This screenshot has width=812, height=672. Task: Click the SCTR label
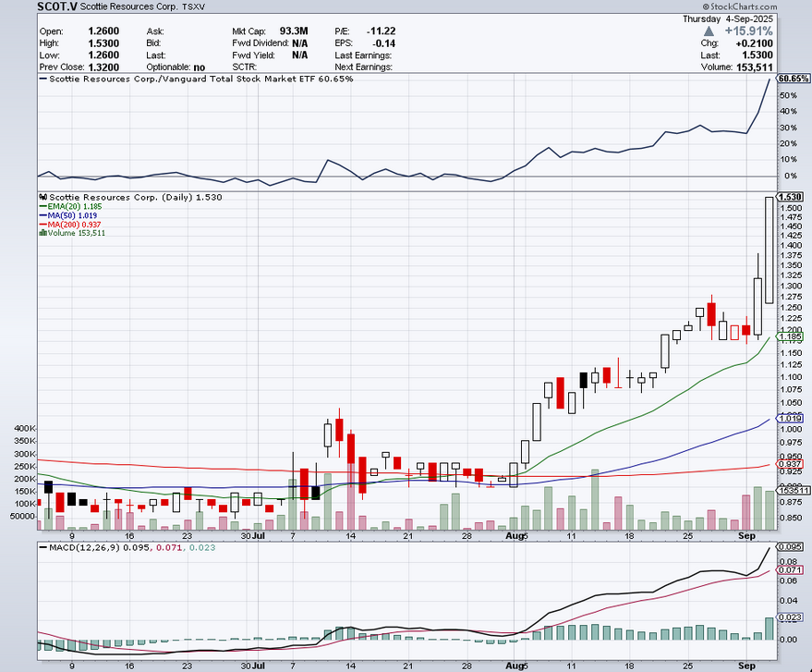[x=245, y=67]
